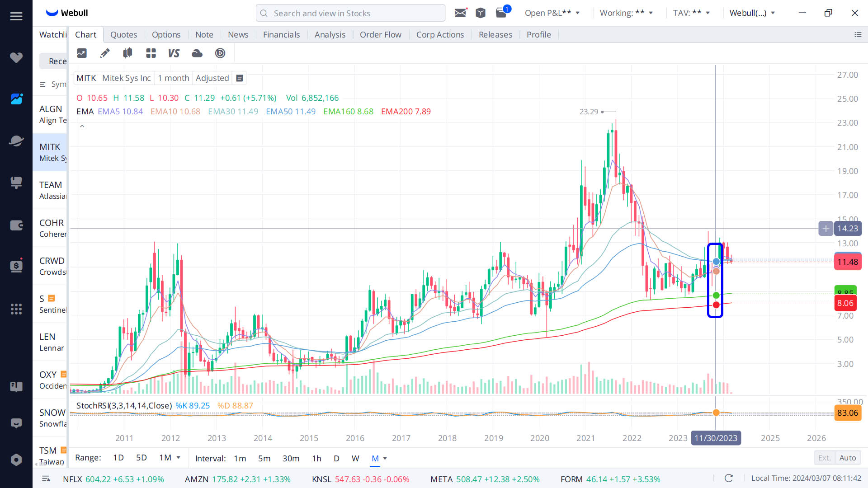Click the 11/30/2023 date marker on time axis

[x=716, y=438]
